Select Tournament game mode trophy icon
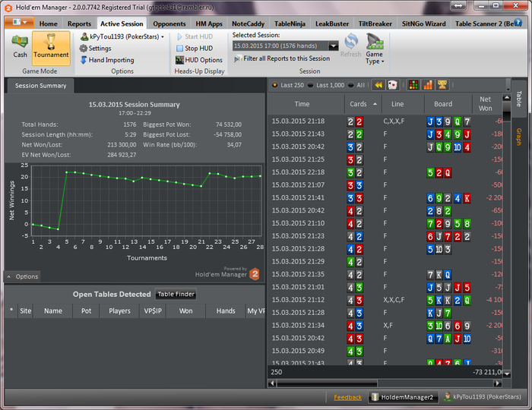This screenshot has width=532, height=410. click(51, 41)
